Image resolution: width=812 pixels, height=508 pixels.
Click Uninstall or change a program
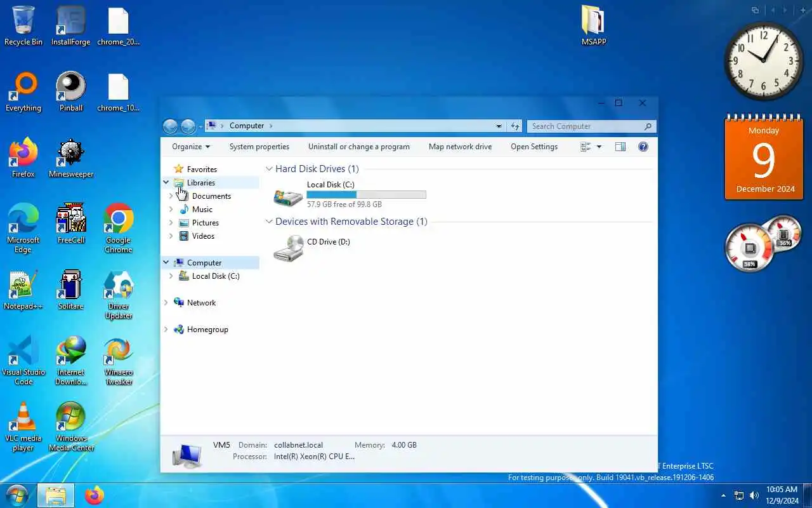[x=359, y=147]
